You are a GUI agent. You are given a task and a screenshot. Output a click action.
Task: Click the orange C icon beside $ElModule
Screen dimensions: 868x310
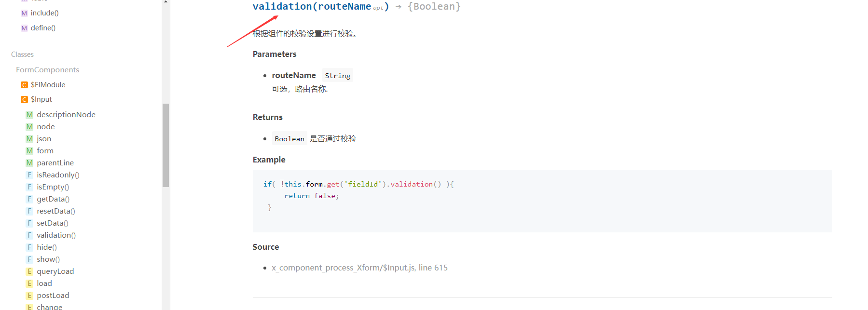24,85
